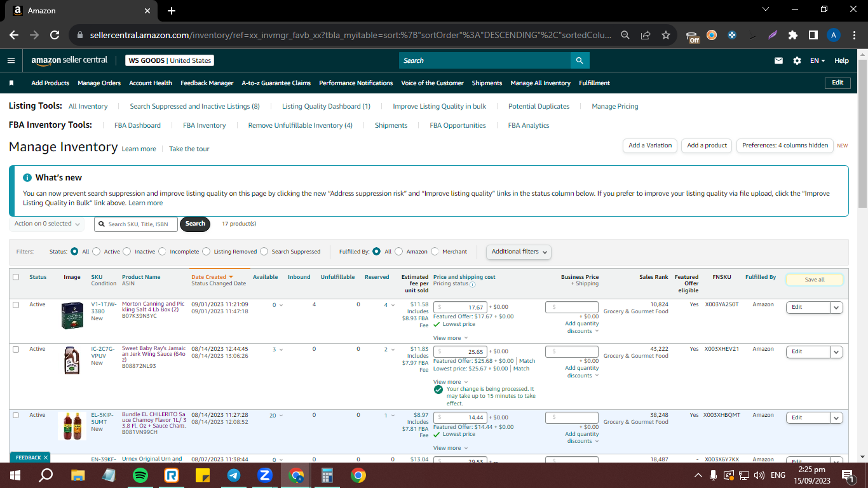Open the EN language dropdown
The height and width of the screenshot is (488, 868).
coord(818,61)
